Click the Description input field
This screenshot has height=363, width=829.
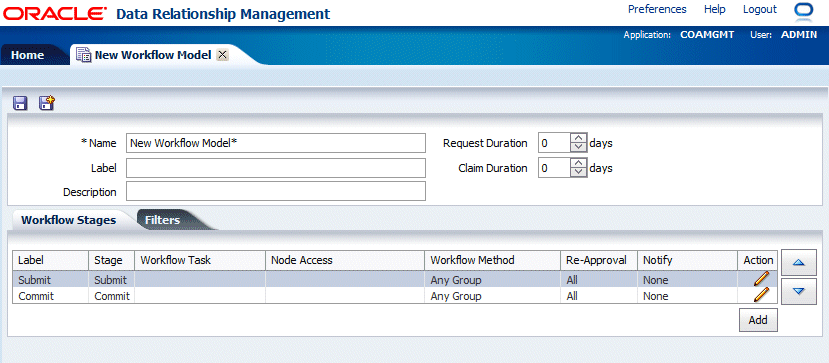(x=275, y=191)
